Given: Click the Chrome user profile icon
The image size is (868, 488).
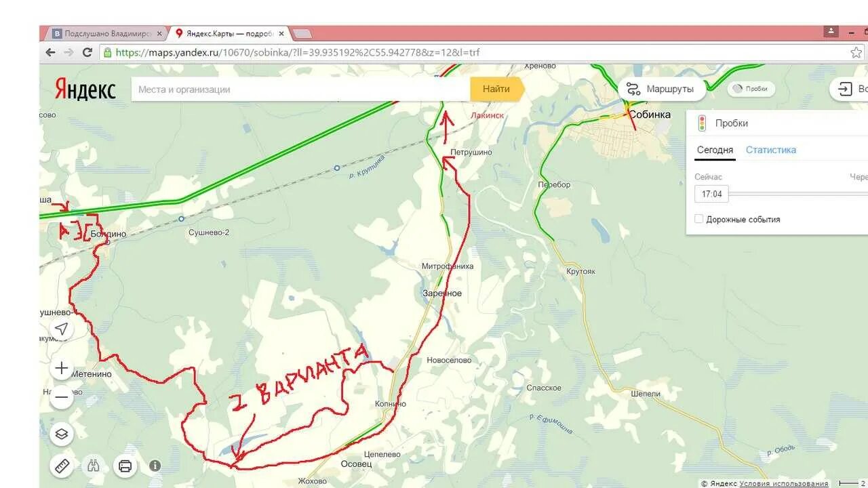Looking at the screenshot, I should [x=831, y=31].
